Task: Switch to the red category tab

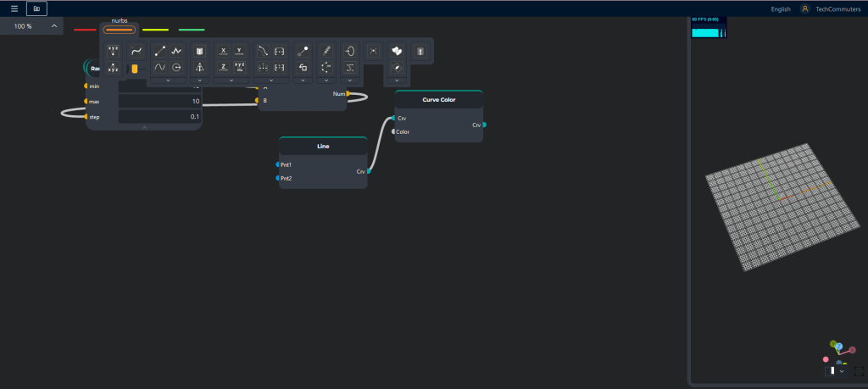Action: click(x=85, y=30)
